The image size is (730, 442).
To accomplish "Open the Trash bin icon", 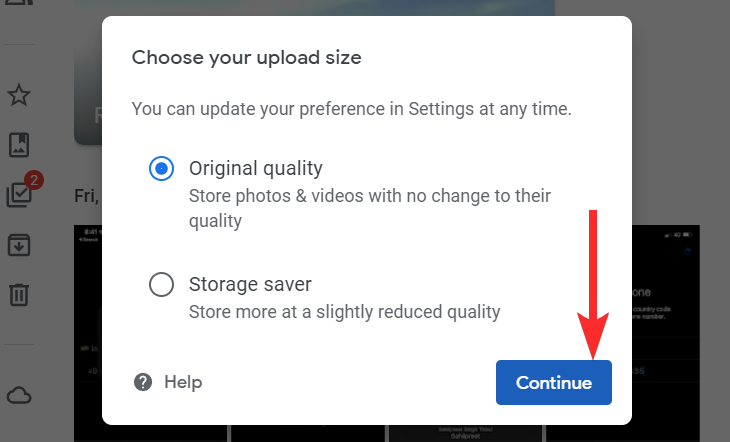I will [19, 294].
